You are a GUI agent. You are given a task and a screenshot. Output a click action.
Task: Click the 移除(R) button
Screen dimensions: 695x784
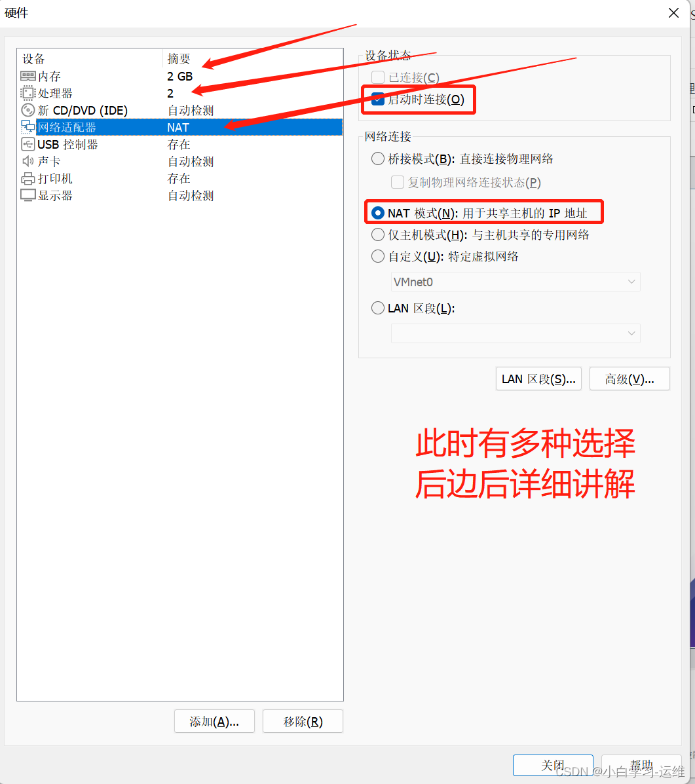click(x=303, y=722)
